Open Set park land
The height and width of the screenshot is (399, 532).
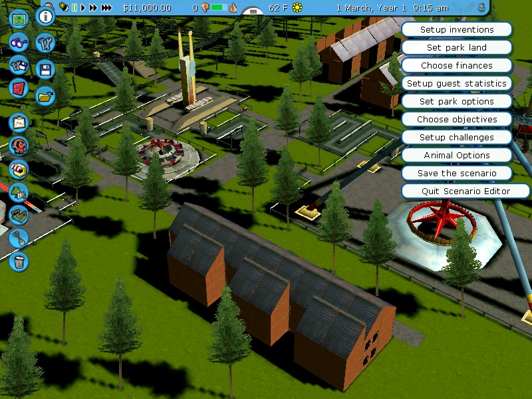coord(457,47)
